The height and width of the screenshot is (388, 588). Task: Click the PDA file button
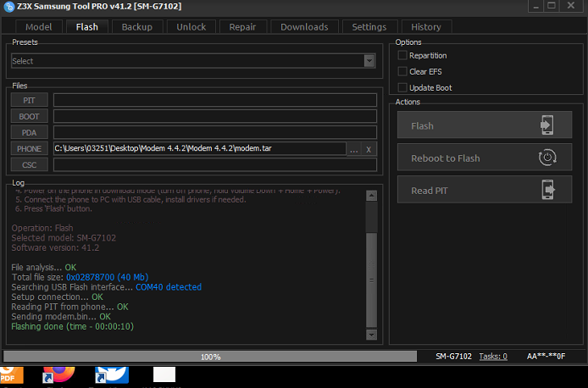click(30, 132)
